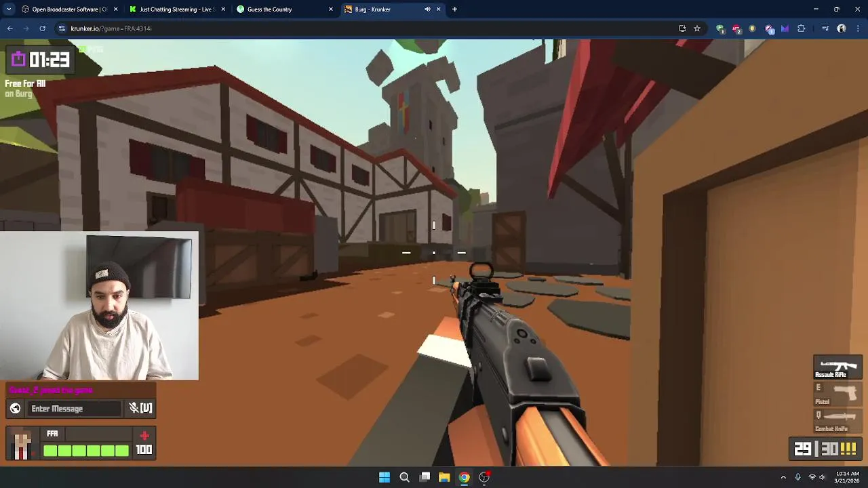Click the 'Free For All' mode text
868x488 pixels.
[25, 83]
